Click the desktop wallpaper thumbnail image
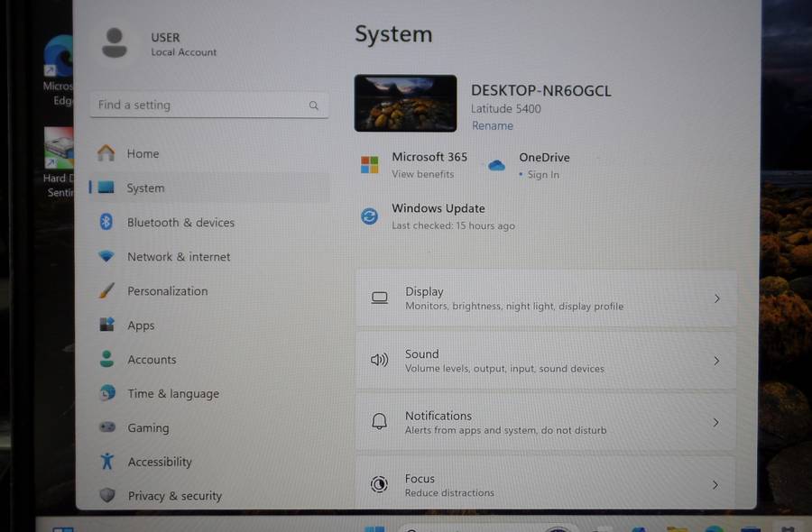The width and height of the screenshot is (812, 532). click(404, 102)
